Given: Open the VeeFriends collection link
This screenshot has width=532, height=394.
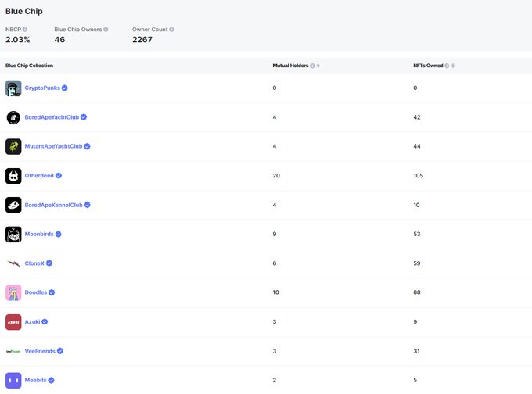Looking at the screenshot, I should coord(40,351).
